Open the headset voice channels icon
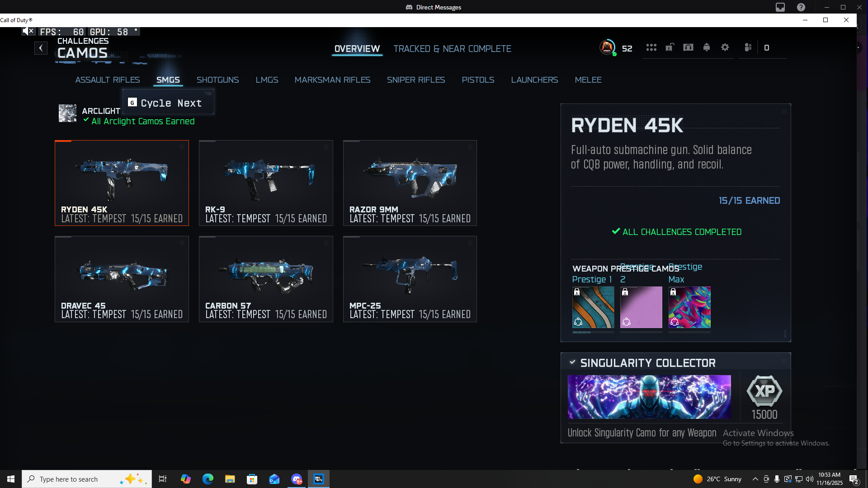Viewport: 868px width, 488px height. (x=688, y=47)
